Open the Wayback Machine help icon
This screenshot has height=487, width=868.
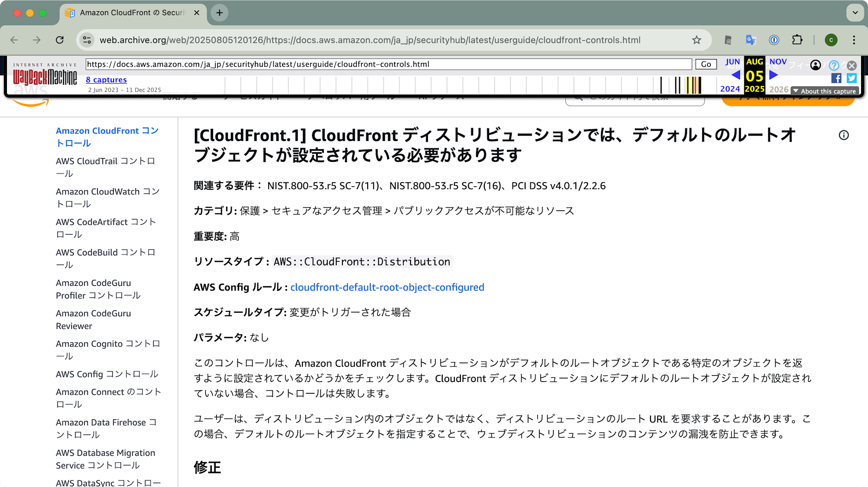tap(834, 65)
